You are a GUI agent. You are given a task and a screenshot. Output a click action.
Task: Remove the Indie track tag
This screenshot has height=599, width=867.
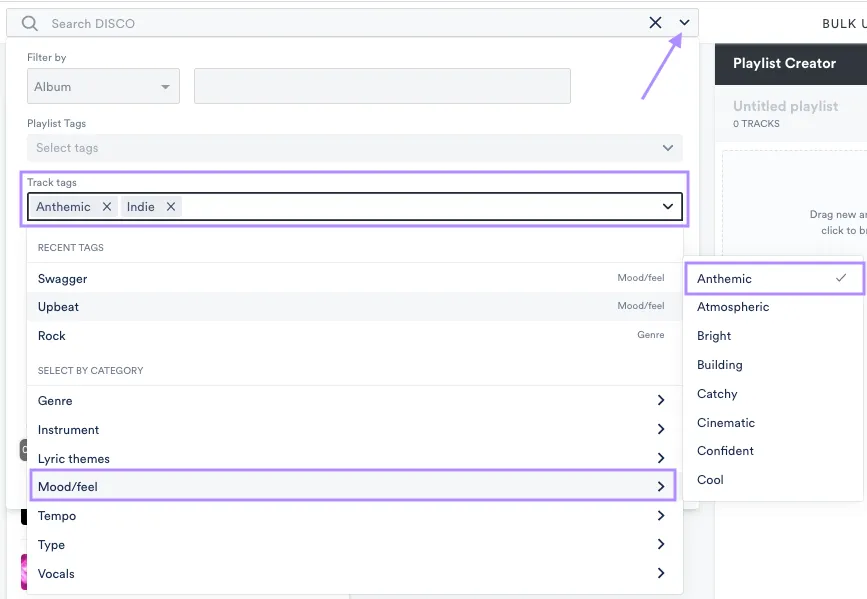tap(171, 207)
